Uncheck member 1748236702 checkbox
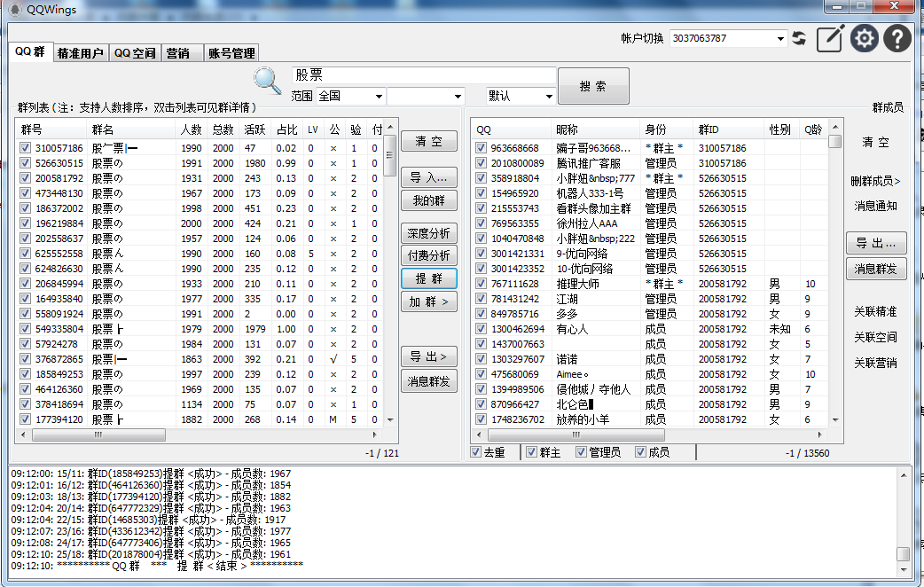The height and width of the screenshot is (587, 924). (x=481, y=419)
